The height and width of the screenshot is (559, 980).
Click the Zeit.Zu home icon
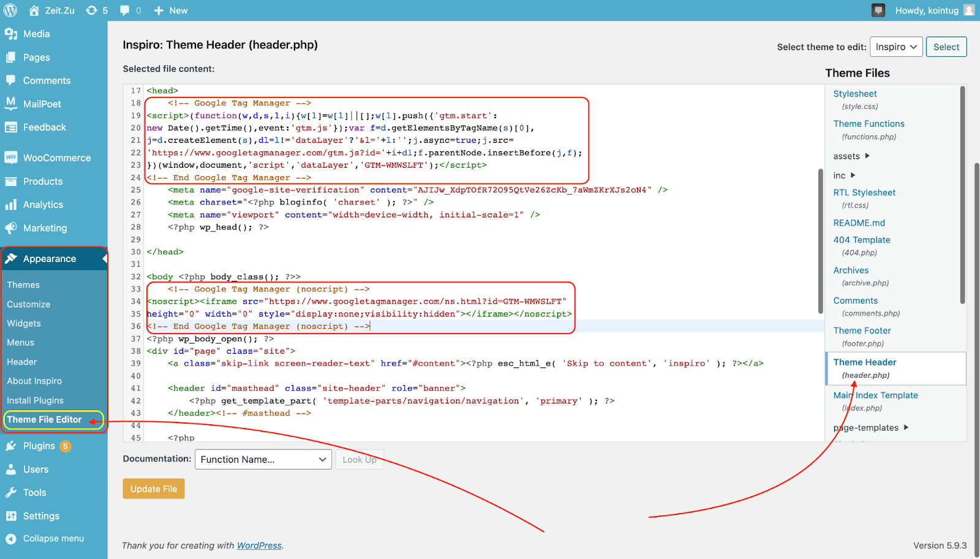tap(34, 10)
